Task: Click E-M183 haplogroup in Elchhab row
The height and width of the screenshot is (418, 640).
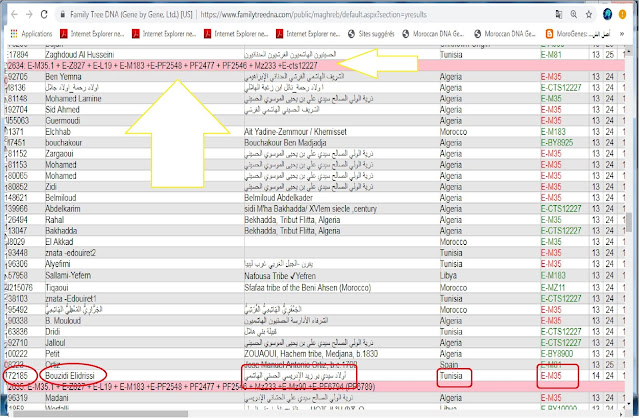Action: [x=553, y=132]
